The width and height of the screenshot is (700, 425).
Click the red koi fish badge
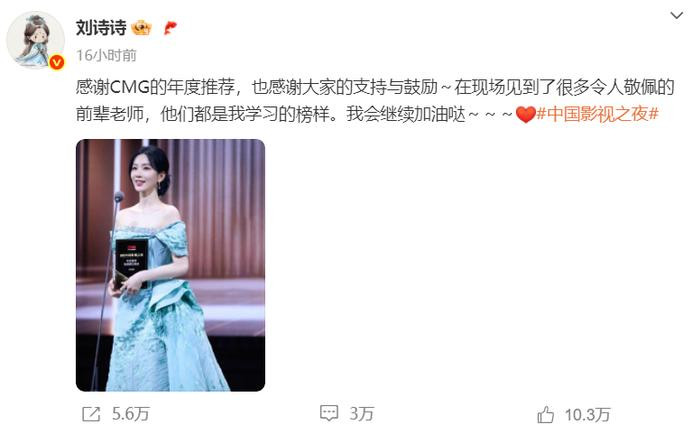(170, 28)
